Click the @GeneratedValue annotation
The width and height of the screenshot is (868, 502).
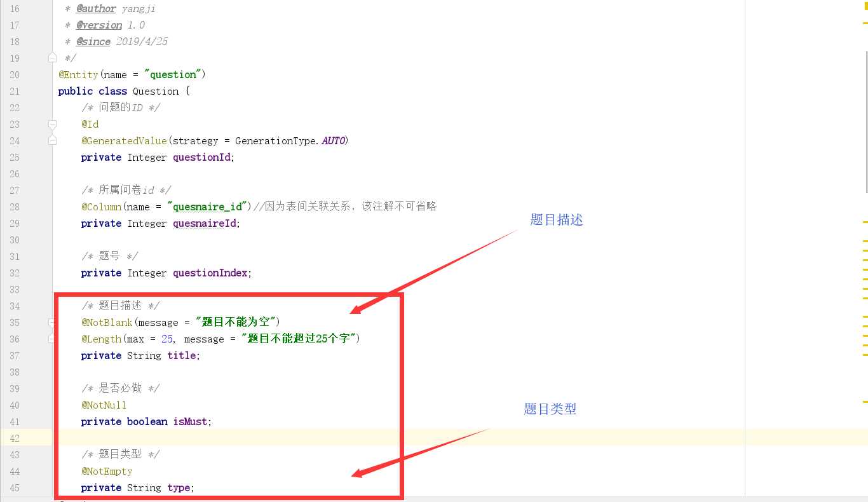(x=124, y=140)
